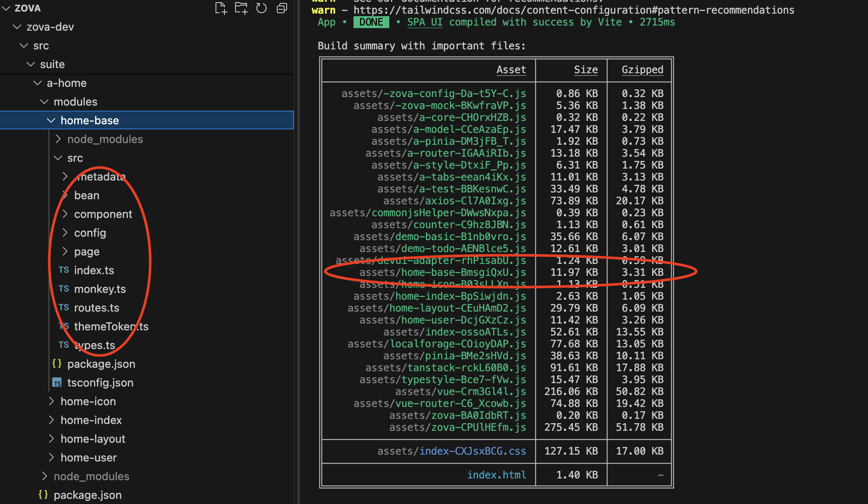Click the New Folder icon in explorer header
Viewport: 868px width, 504px height.
[x=241, y=8]
